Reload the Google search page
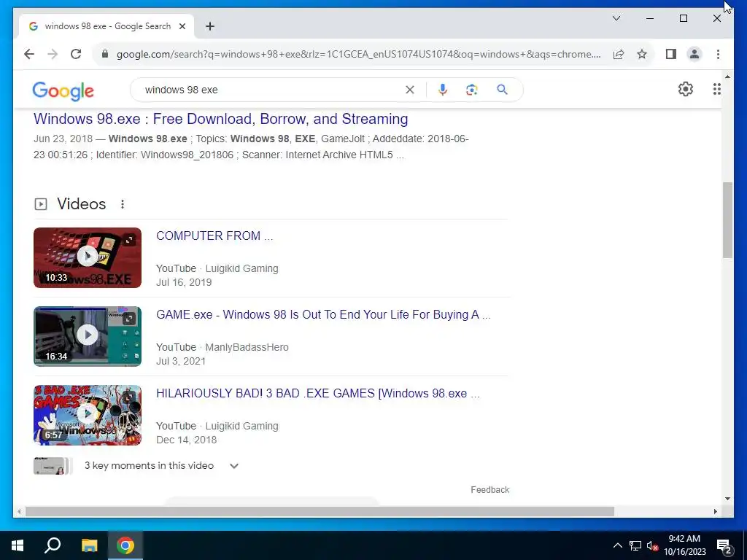This screenshot has height=560, width=747. click(x=76, y=54)
